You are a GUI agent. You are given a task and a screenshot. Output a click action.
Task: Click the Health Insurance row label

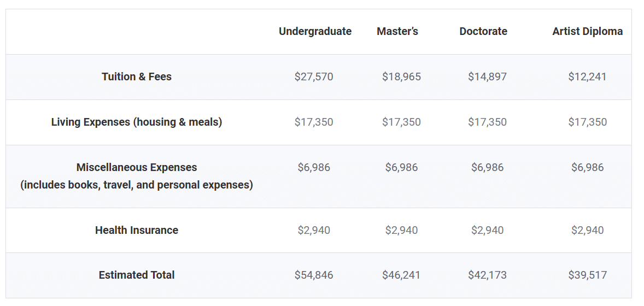coord(137,230)
